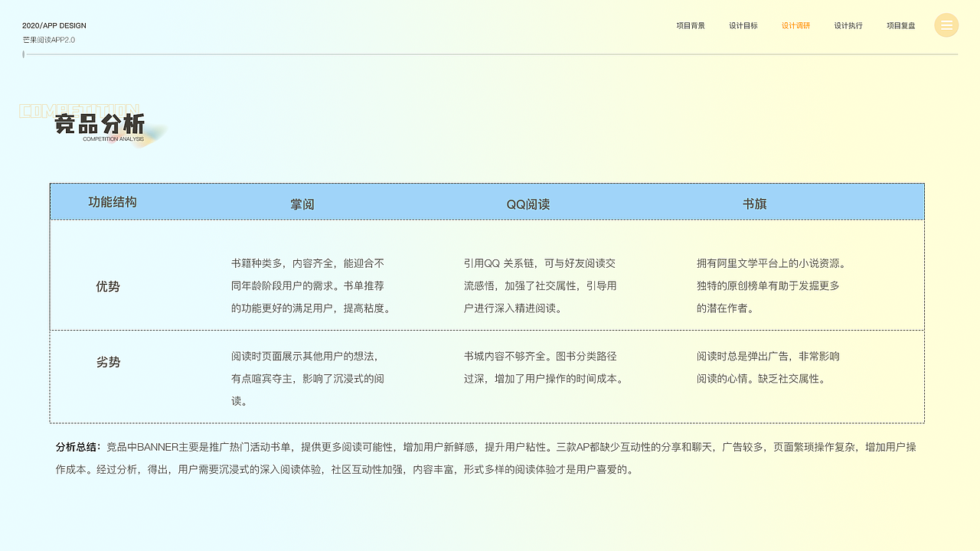This screenshot has height=551, width=980.
Task: Open the 设计目标 section link
Action: click(x=743, y=25)
